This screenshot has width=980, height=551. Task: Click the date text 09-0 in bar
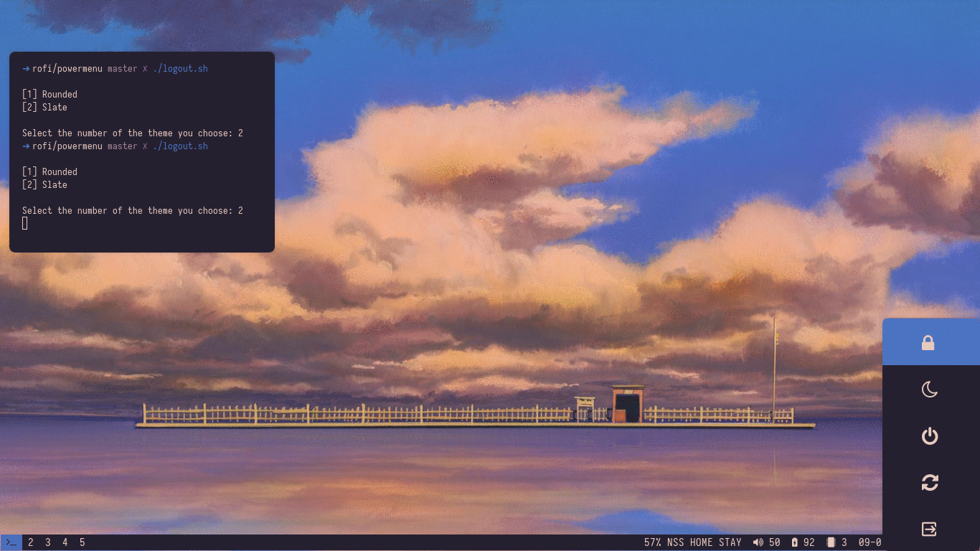[x=870, y=542]
